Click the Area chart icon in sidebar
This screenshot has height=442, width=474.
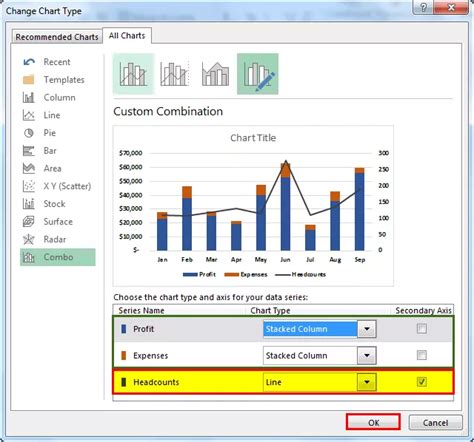29,168
